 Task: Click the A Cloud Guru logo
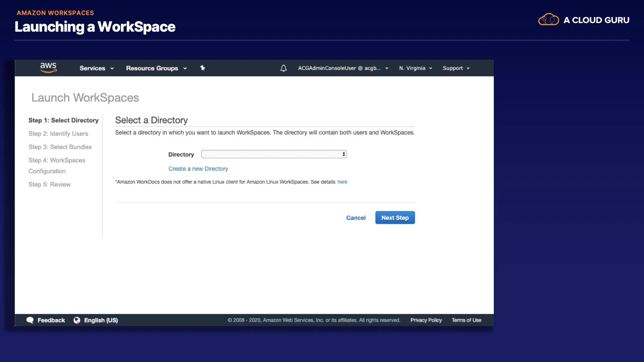pos(584,20)
